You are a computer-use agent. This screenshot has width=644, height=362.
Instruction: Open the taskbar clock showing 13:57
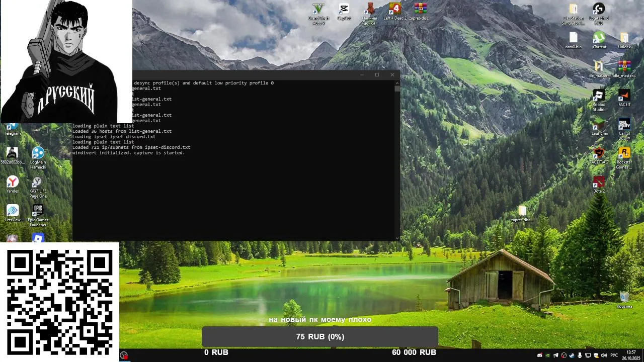tap(631, 355)
